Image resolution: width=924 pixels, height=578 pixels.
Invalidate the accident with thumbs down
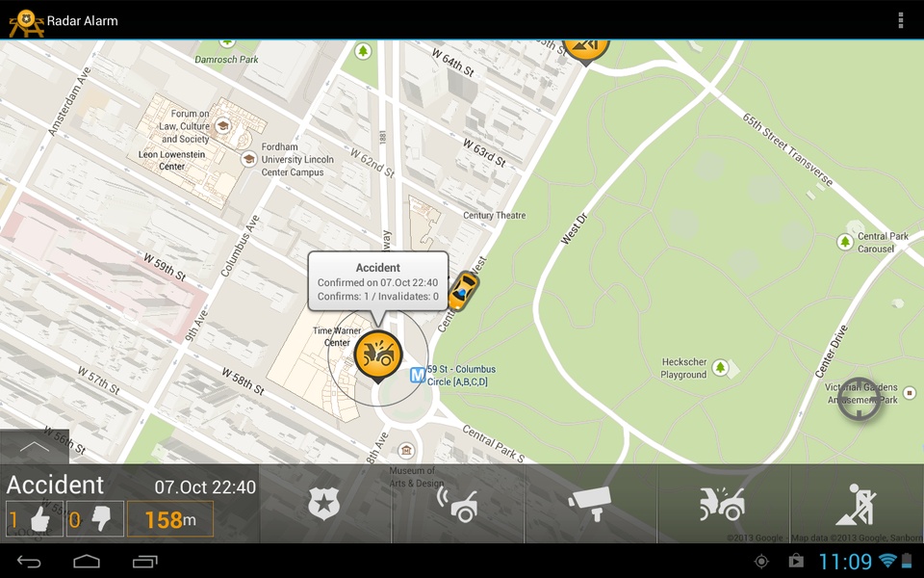[x=95, y=519]
